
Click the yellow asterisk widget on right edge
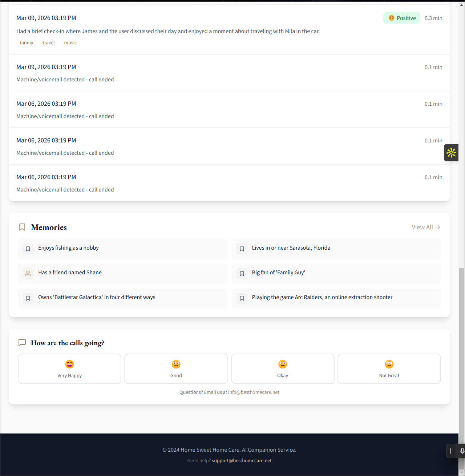(451, 153)
